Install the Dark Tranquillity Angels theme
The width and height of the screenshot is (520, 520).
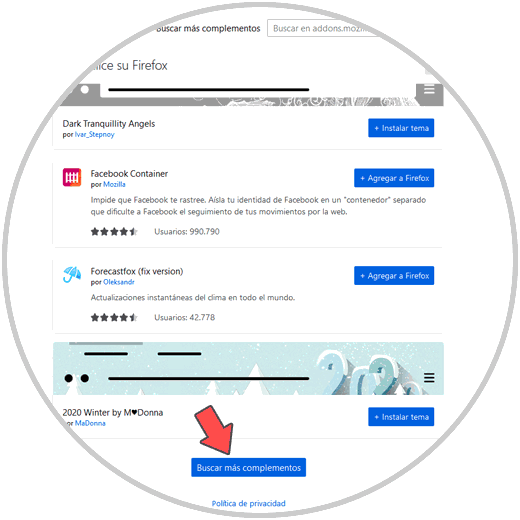tap(401, 128)
